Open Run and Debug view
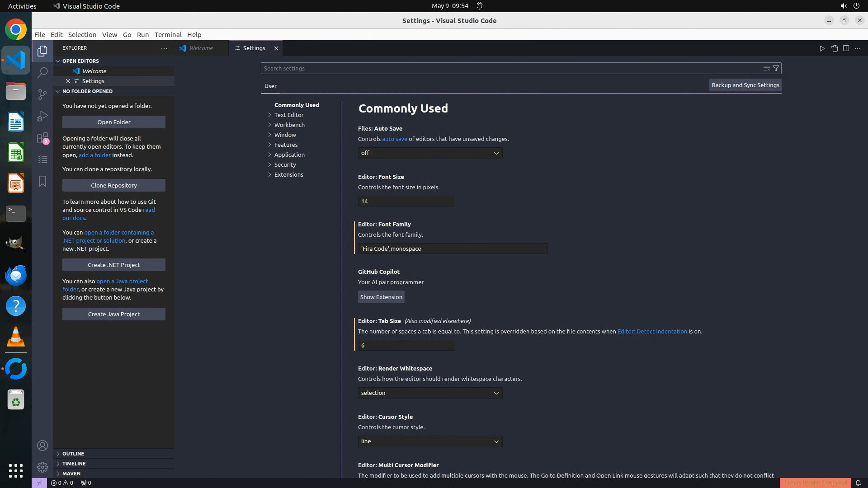Image resolution: width=868 pixels, height=488 pixels. coord(42,116)
